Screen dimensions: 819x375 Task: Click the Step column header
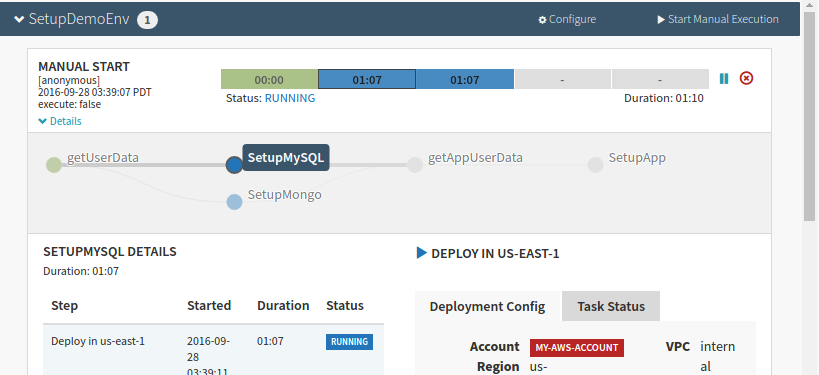65,306
